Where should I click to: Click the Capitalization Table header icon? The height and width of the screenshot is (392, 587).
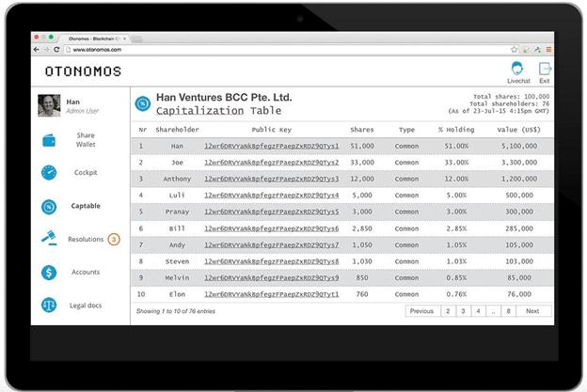pos(143,103)
